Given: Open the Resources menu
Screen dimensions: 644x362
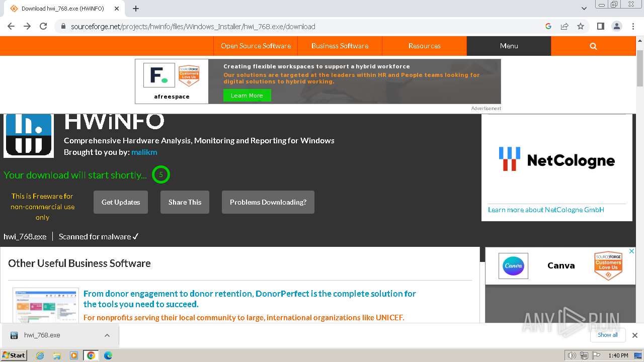Looking at the screenshot, I should (424, 46).
